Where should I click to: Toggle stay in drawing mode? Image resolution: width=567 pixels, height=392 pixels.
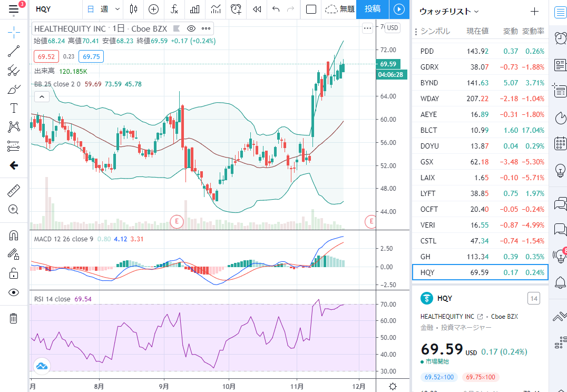14,254
